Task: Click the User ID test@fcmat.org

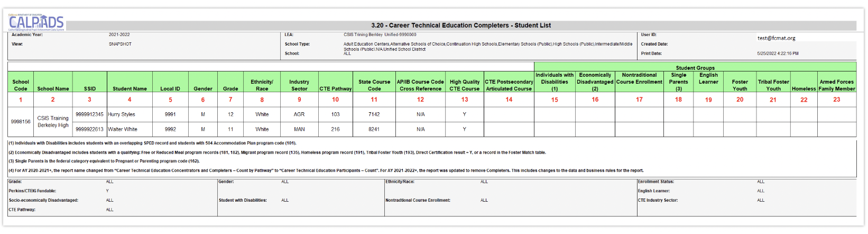Action: (776, 38)
